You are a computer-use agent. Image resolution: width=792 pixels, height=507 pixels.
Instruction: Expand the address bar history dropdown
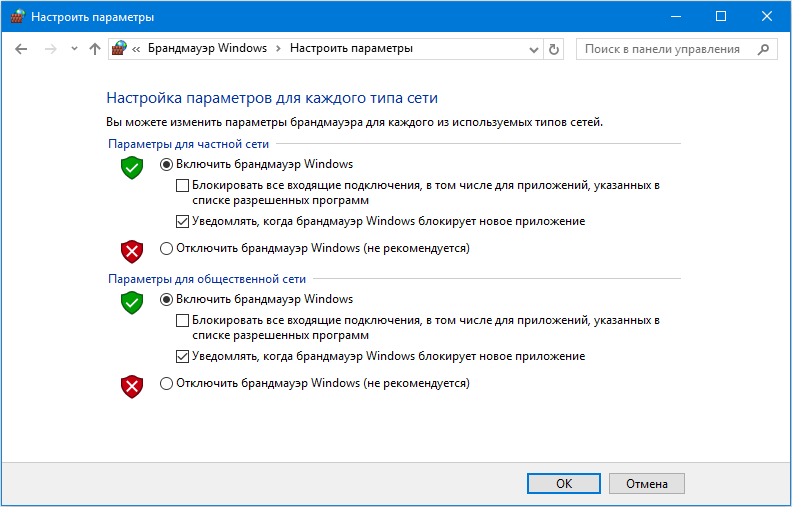(533, 48)
